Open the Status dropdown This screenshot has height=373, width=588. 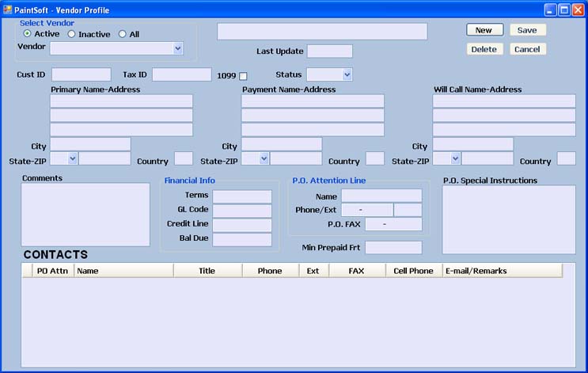(x=347, y=74)
